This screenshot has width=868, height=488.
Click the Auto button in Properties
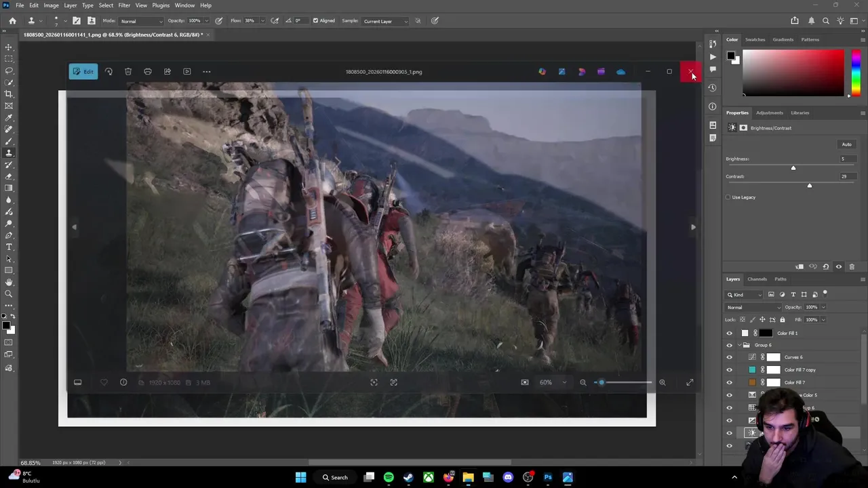[x=846, y=144]
